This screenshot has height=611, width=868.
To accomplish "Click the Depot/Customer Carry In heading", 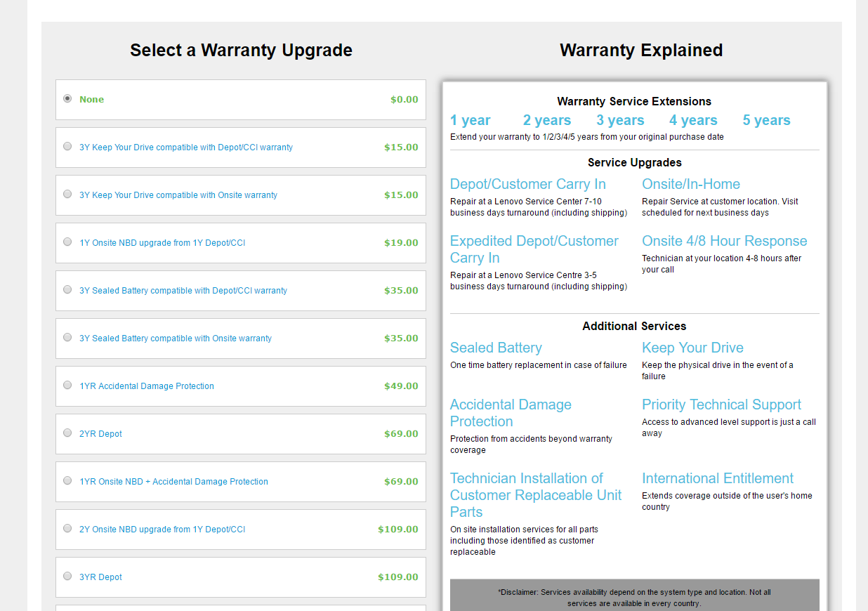I will [528, 184].
